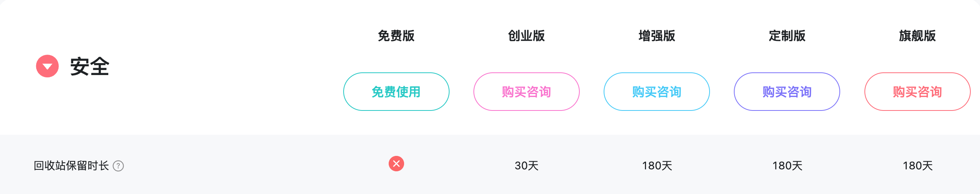Select the 旗舰版 column header
This screenshot has width=980, height=194.
pyautogui.click(x=918, y=36)
